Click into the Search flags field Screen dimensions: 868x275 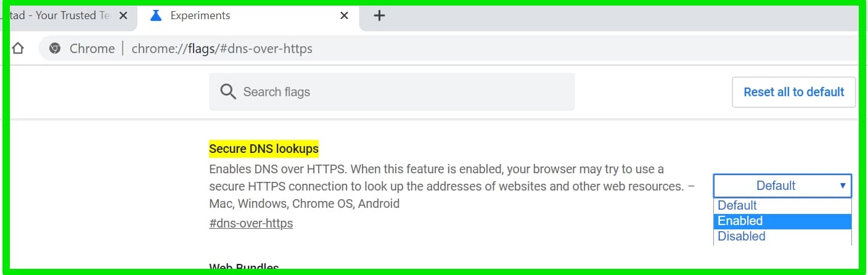[392, 92]
